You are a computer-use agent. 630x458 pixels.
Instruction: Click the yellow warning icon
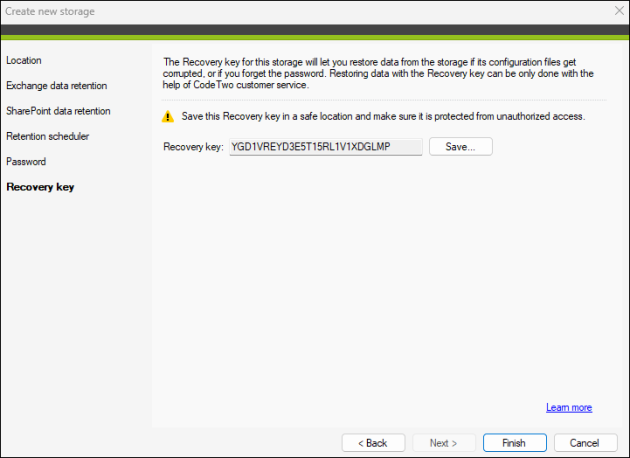168,117
